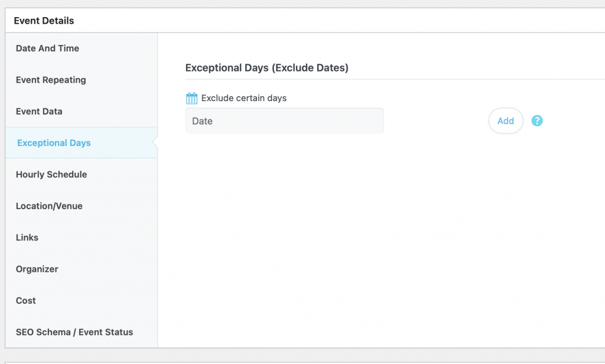The width and height of the screenshot is (605, 364).
Task: Switch to the Organizer tab
Action: coord(37,269)
